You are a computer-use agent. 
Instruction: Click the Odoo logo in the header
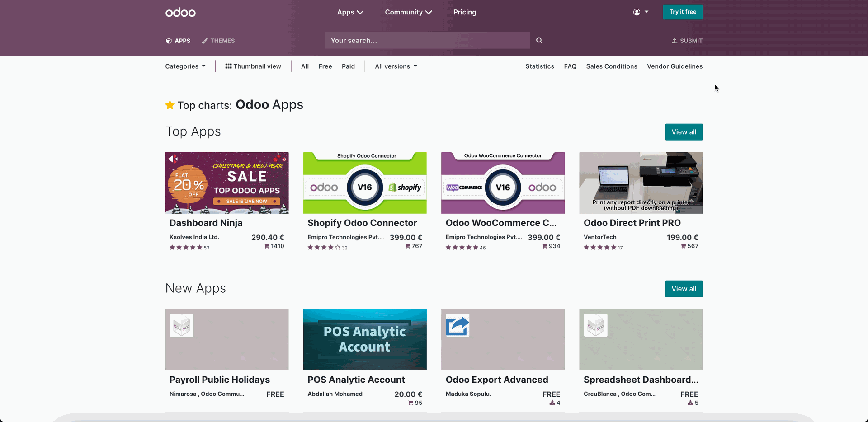[180, 12]
